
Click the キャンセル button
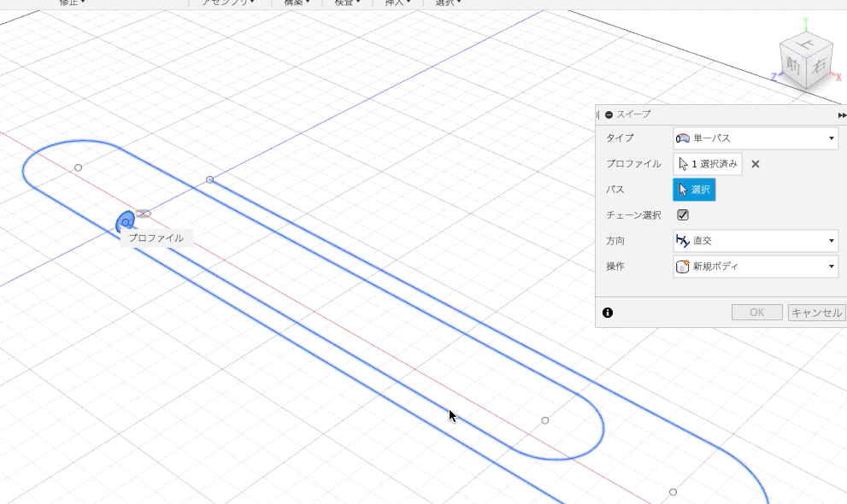[x=816, y=313]
